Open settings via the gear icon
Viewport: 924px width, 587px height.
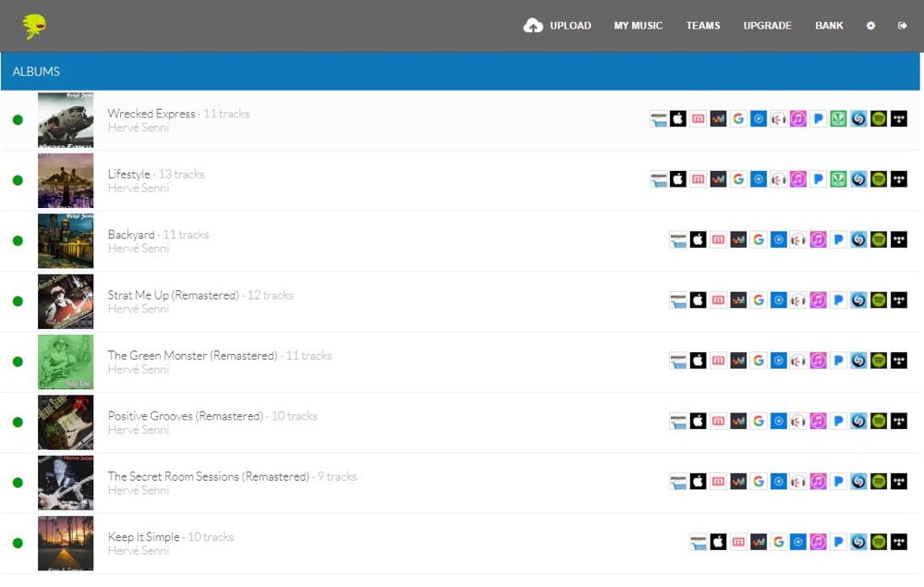[x=870, y=26]
